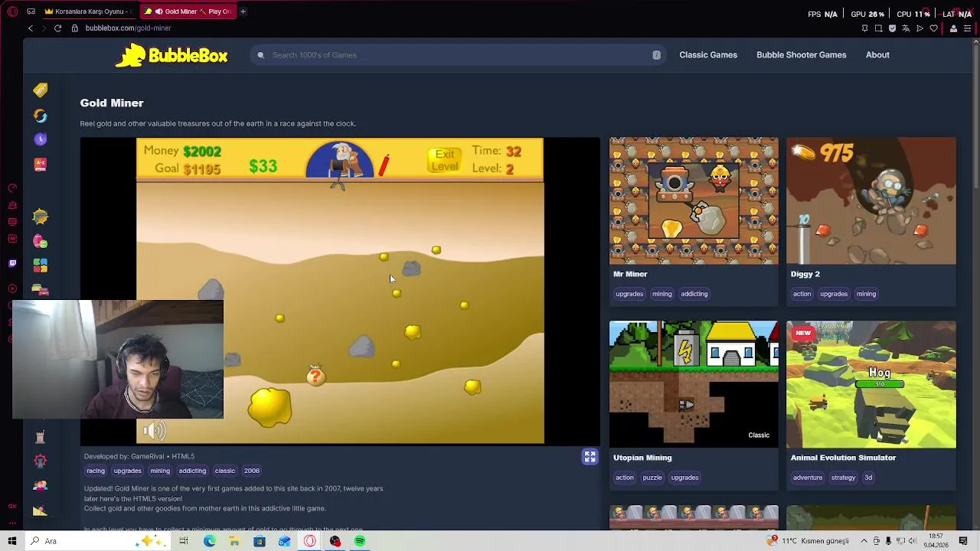Image resolution: width=980 pixels, height=551 pixels.
Task: Click the red A-Z category icon
Action: 41,164
